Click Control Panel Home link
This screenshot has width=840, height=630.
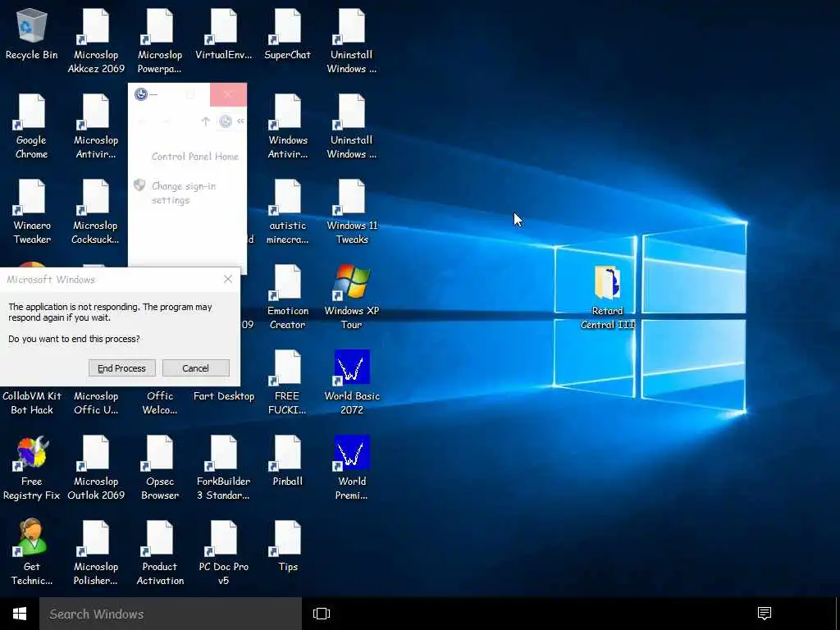pos(195,157)
